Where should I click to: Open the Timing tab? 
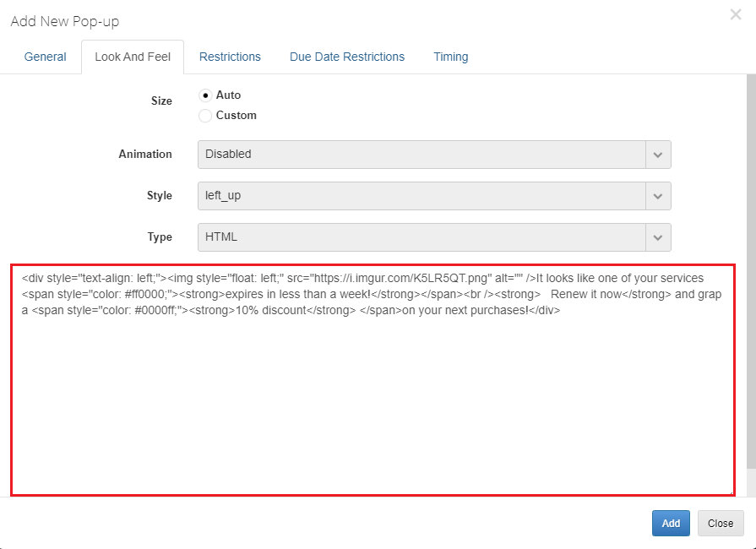click(x=451, y=57)
